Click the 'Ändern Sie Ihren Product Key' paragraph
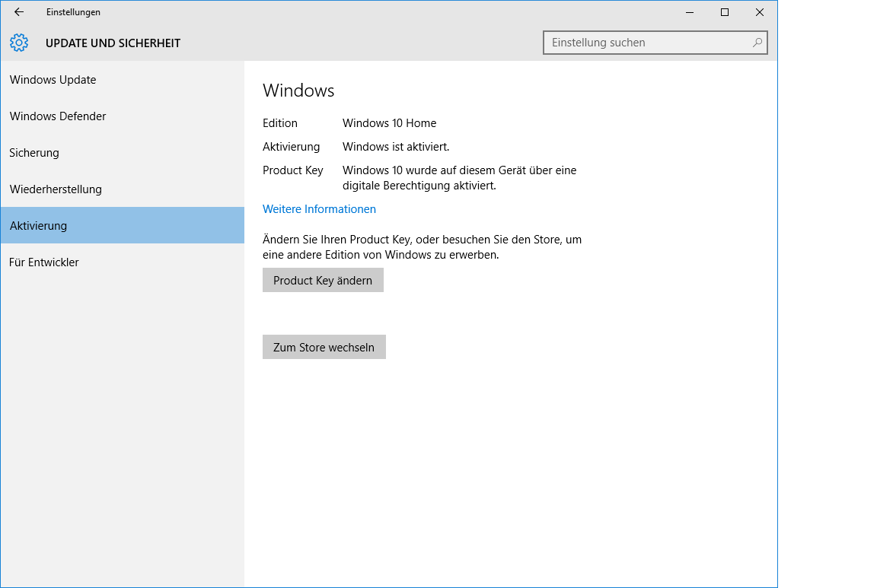This screenshot has height=588, width=877. click(423, 247)
